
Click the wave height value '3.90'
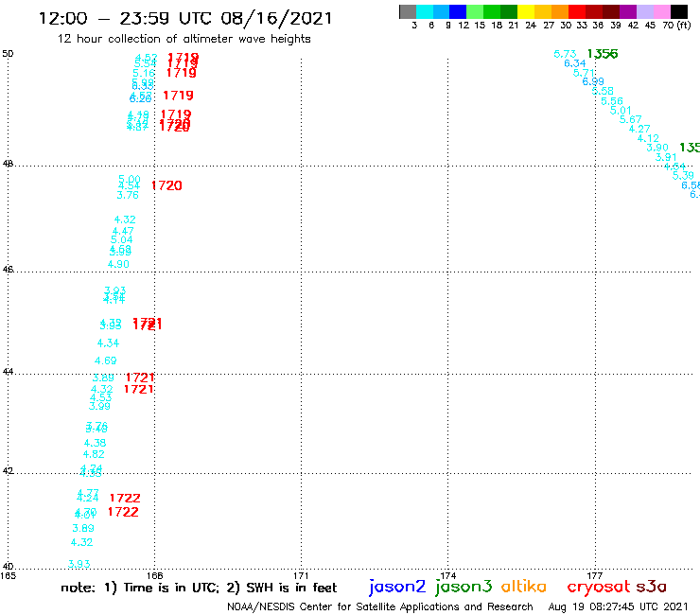click(657, 148)
